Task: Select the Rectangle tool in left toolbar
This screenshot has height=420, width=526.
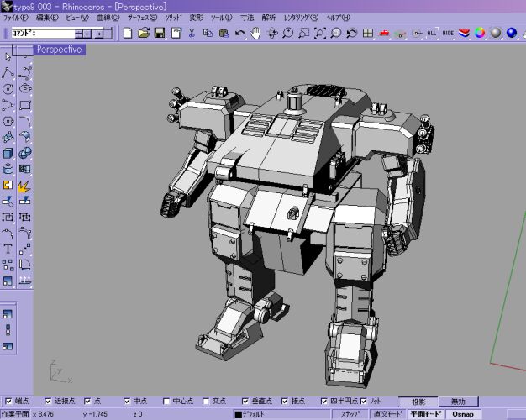Action: [x=25, y=105]
